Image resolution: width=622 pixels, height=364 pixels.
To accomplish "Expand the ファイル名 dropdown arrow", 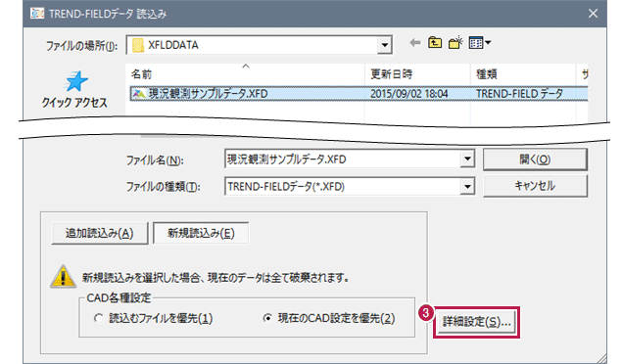I will [x=467, y=159].
